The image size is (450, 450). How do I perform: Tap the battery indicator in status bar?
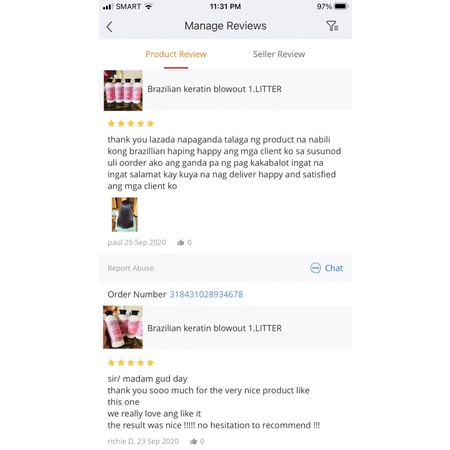pyautogui.click(x=341, y=6)
